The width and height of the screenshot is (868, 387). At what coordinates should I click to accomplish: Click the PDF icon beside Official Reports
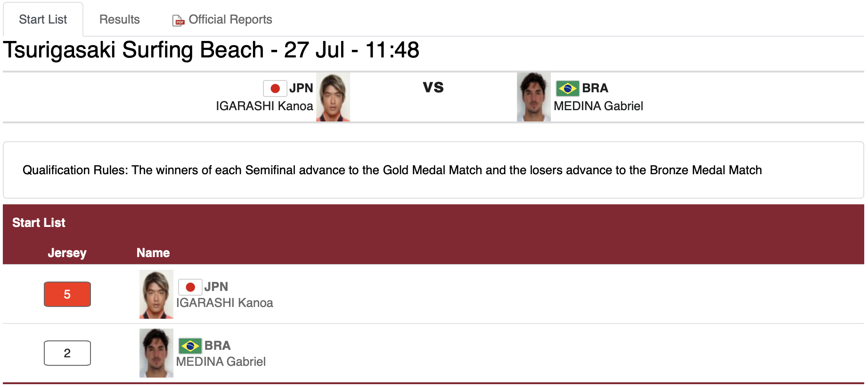[178, 20]
